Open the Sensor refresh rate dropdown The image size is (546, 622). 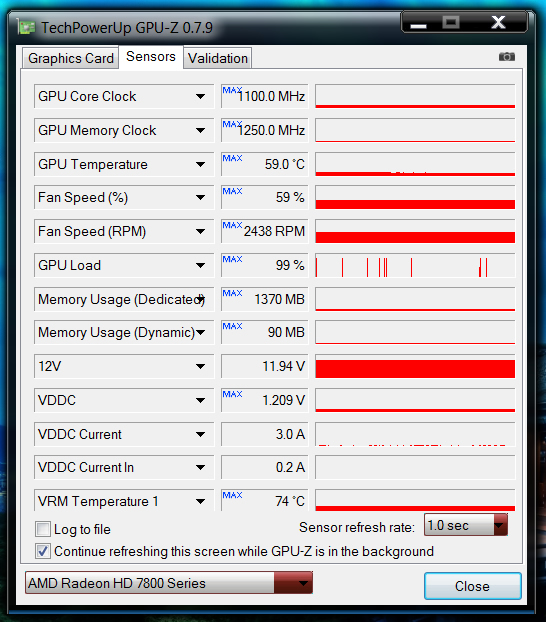465,525
